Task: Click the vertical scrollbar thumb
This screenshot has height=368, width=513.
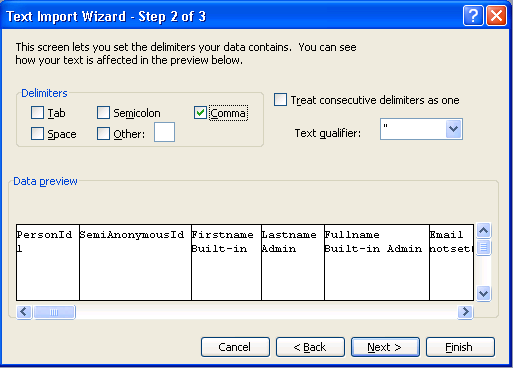Action: 483,247
